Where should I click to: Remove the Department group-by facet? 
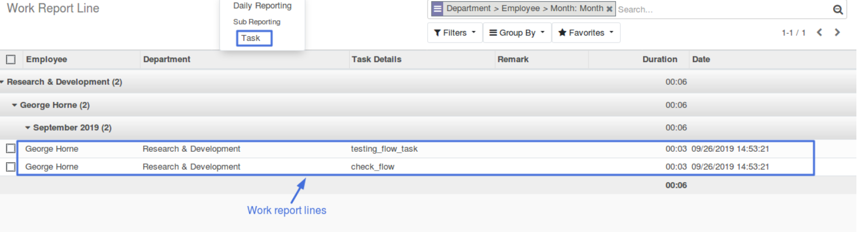(x=609, y=9)
